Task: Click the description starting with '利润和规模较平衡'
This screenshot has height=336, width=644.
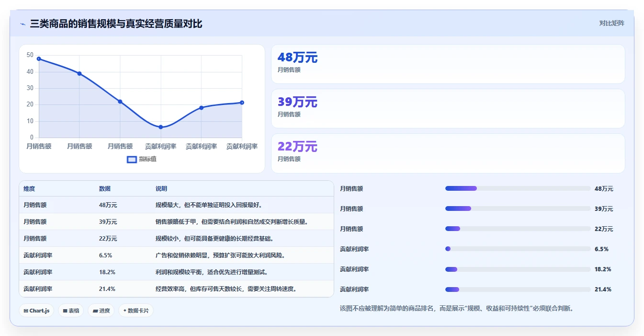Action: [212, 272]
